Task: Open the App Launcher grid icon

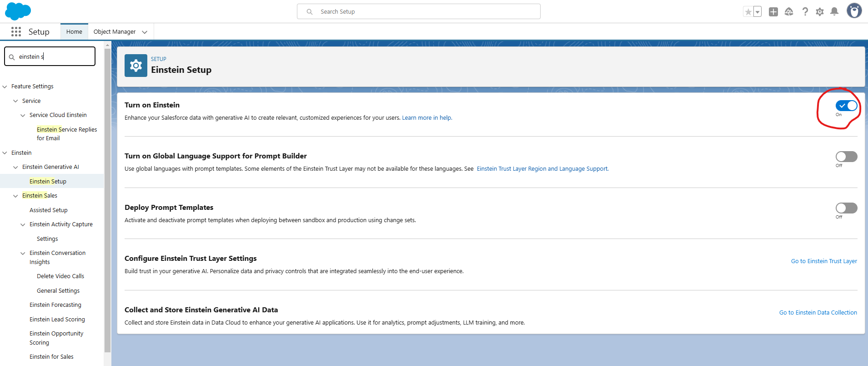Action: 16,31
